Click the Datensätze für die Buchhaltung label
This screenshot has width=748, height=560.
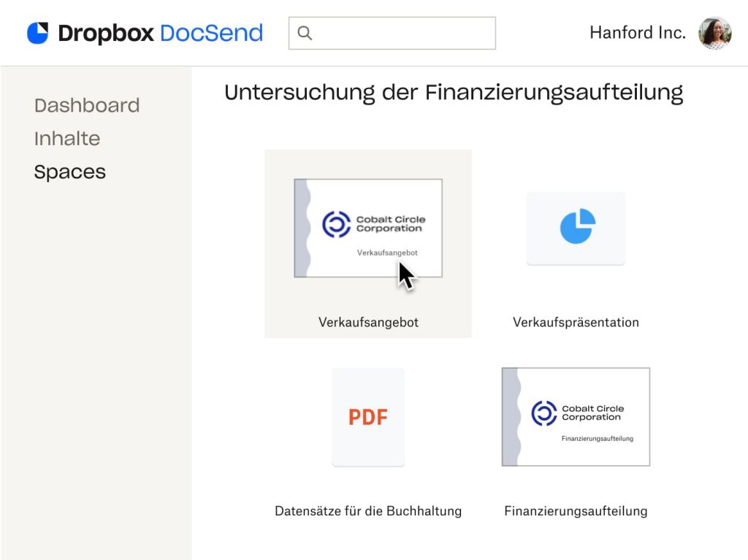click(x=368, y=510)
